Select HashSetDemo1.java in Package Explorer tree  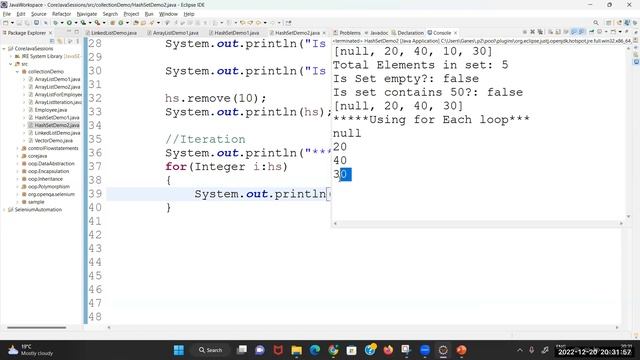[57, 118]
